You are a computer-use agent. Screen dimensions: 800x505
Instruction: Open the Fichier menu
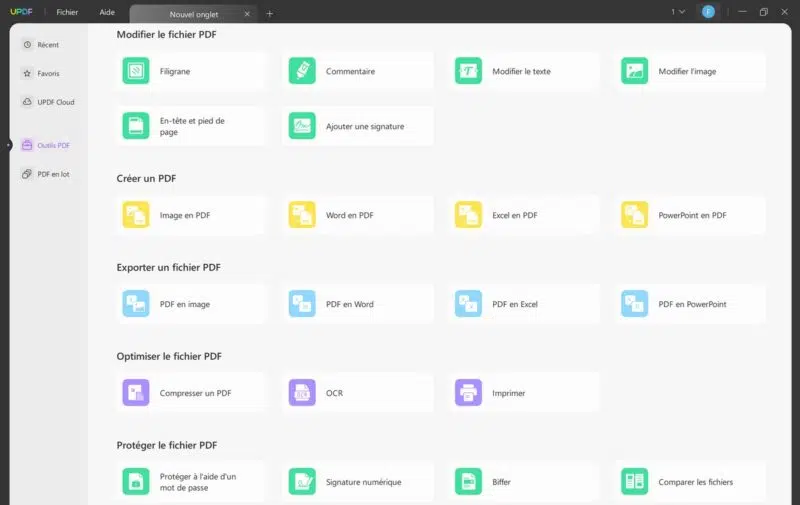[x=67, y=12]
